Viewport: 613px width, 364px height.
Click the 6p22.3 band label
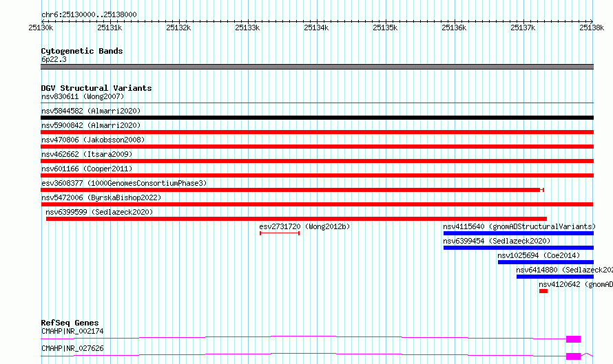54,59
